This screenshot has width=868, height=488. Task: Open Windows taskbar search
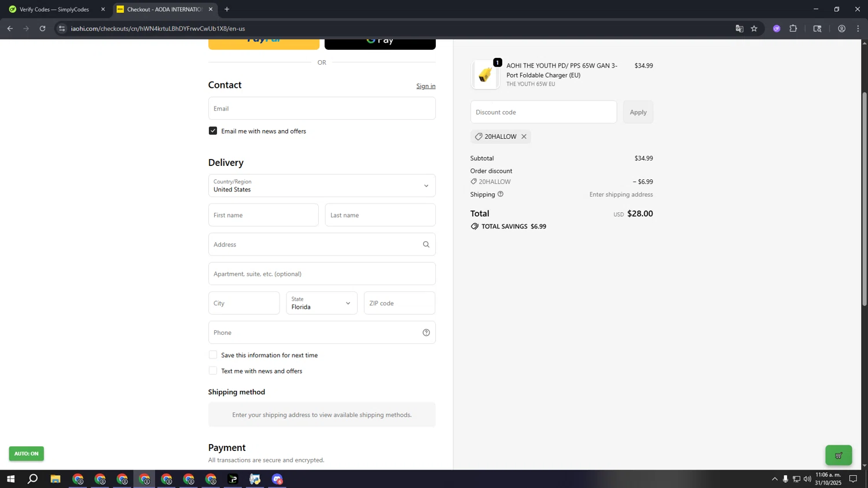point(33,479)
